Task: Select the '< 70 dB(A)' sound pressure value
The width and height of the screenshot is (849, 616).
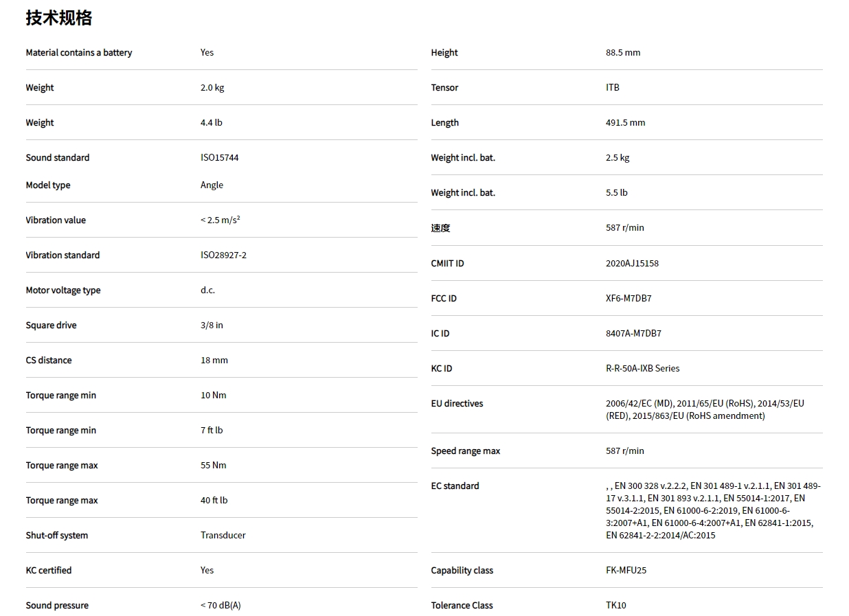Action: 220,605
